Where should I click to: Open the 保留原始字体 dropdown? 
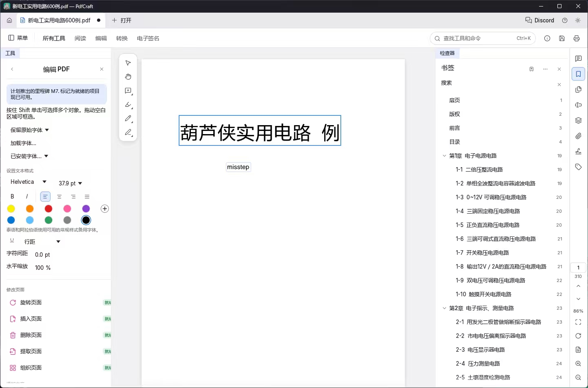coord(30,130)
